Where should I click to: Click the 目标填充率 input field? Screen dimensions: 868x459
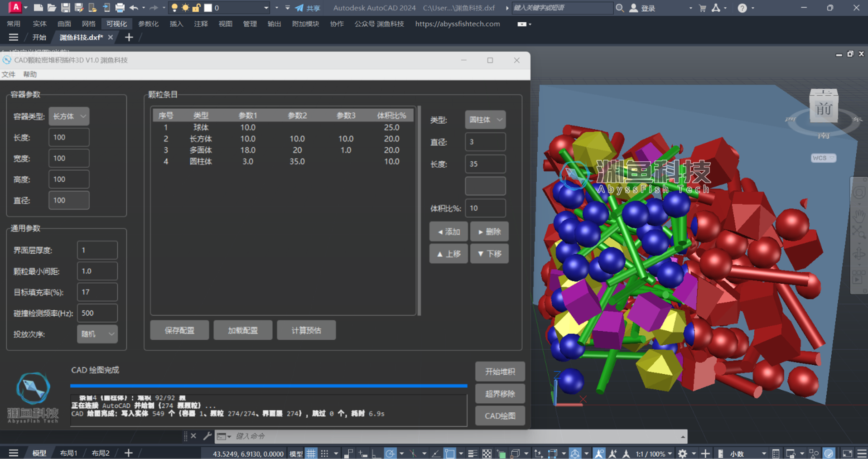coord(97,292)
